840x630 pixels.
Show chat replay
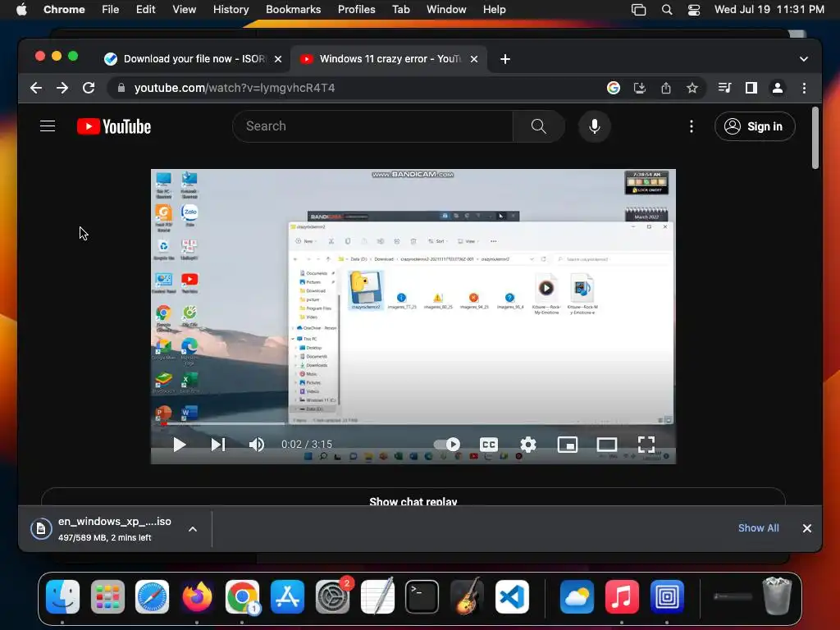(413, 501)
